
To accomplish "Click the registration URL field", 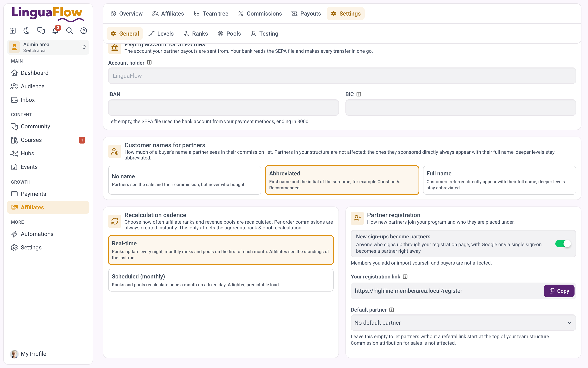I will (x=447, y=291).
